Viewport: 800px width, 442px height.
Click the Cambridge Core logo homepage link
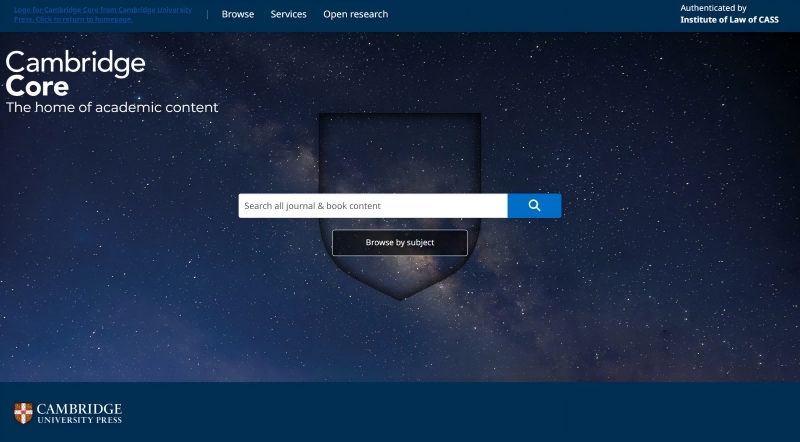(103, 14)
